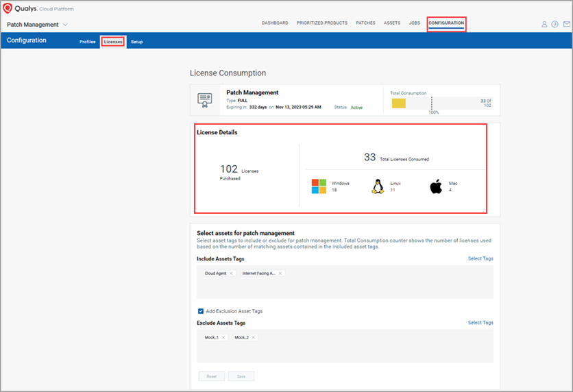573x392 pixels.
Task: Click Select Tags for Include Assets Tags
Action: pos(480,258)
